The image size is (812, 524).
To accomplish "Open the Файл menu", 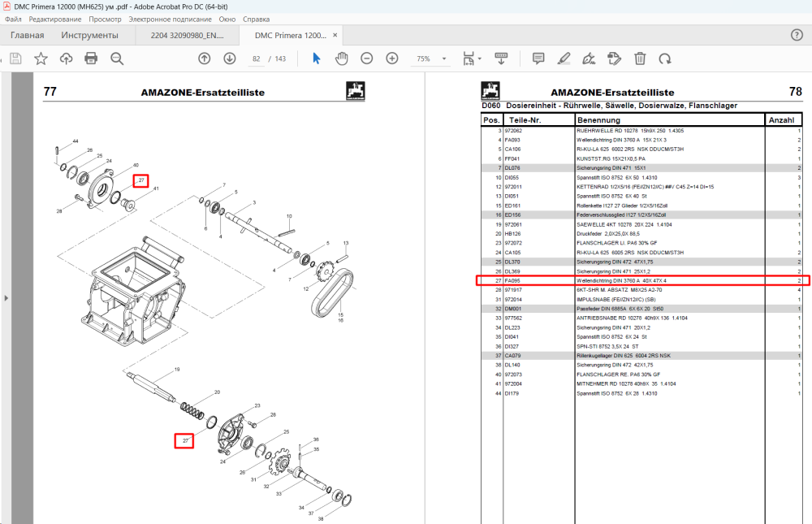I will pyautogui.click(x=14, y=19).
